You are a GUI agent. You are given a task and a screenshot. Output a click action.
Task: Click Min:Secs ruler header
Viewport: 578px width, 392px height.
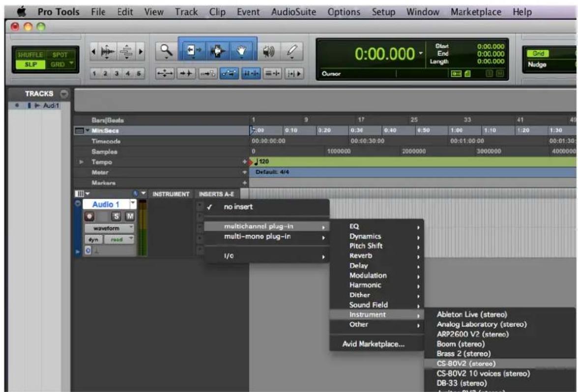(105, 131)
